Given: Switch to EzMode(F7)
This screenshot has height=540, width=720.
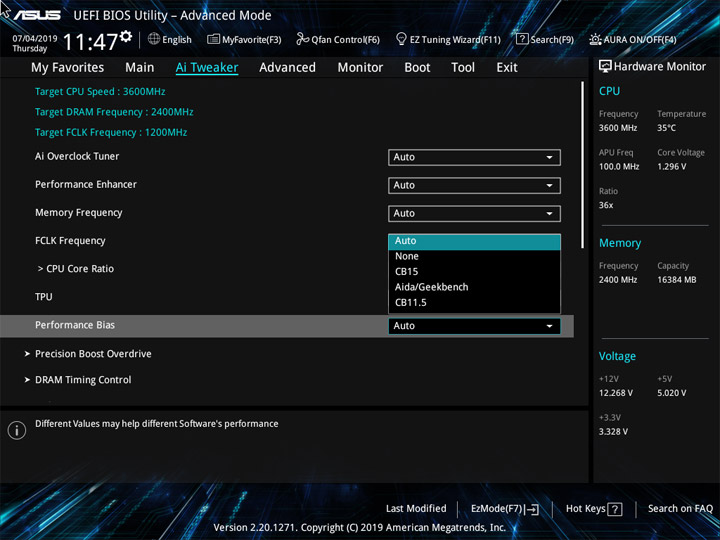Looking at the screenshot, I should [505, 509].
